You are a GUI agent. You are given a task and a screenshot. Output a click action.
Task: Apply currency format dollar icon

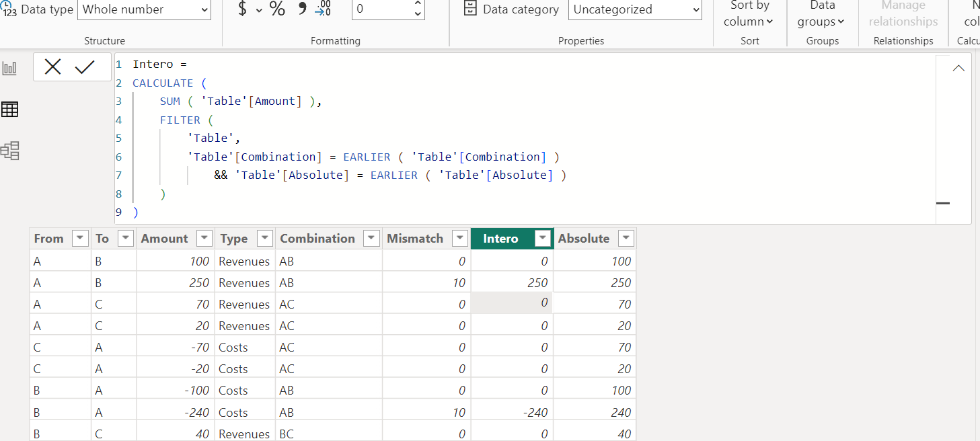point(243,9)
